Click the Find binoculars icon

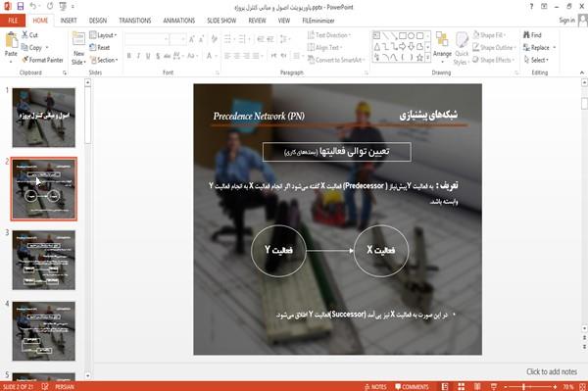(x=526, y=35)
